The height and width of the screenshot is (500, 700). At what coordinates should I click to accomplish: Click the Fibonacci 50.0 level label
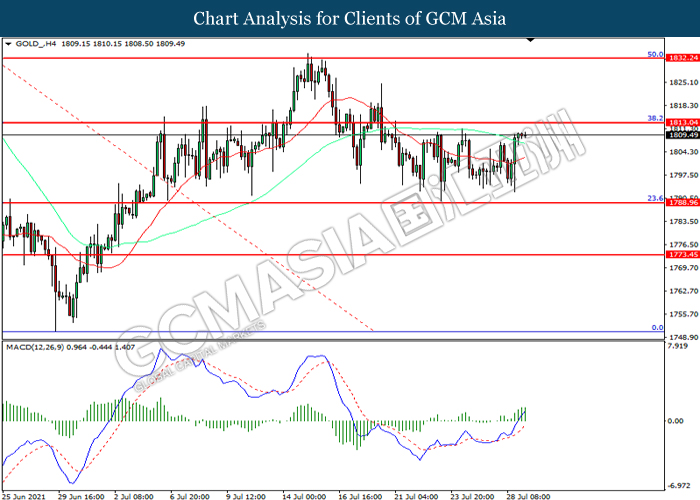(655, 53)
